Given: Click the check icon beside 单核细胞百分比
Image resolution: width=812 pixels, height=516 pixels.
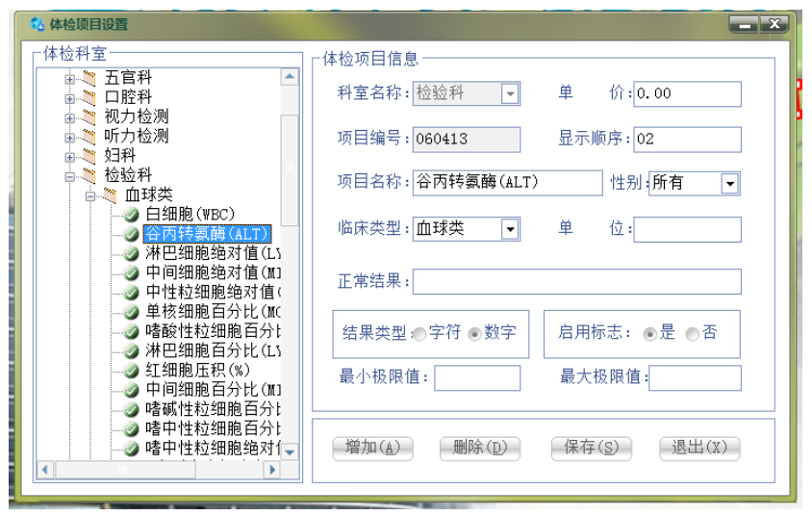Looking at the screenshot, I should tap(132, 313).
